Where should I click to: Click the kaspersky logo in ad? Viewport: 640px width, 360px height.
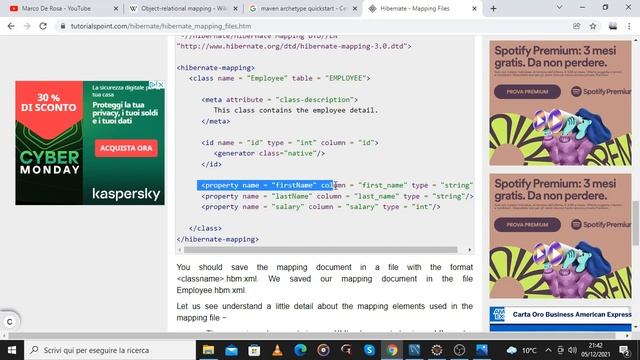[x=126, y=194]
